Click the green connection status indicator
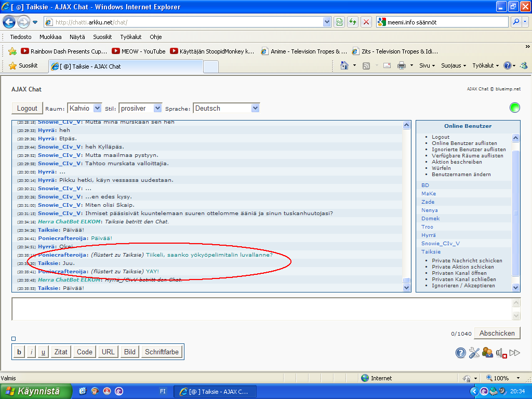532x399 pixels. 515,108
